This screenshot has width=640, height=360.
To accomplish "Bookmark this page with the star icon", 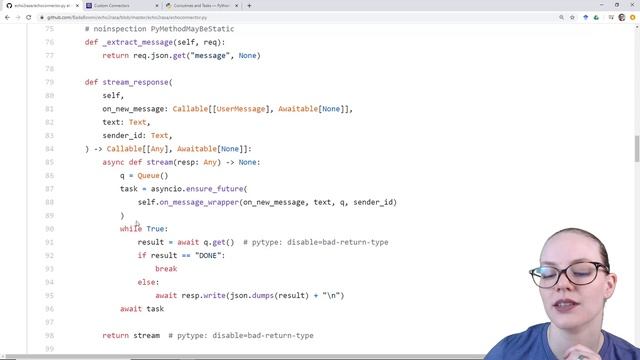I will click(572, 18).
